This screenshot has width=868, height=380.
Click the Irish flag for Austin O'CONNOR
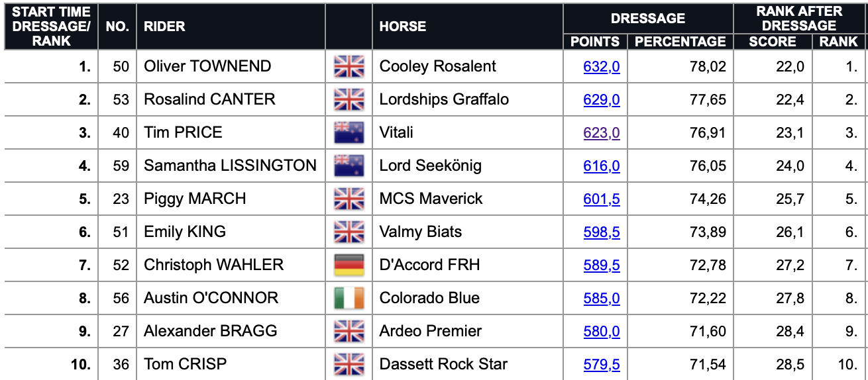[x=349, y=298]
